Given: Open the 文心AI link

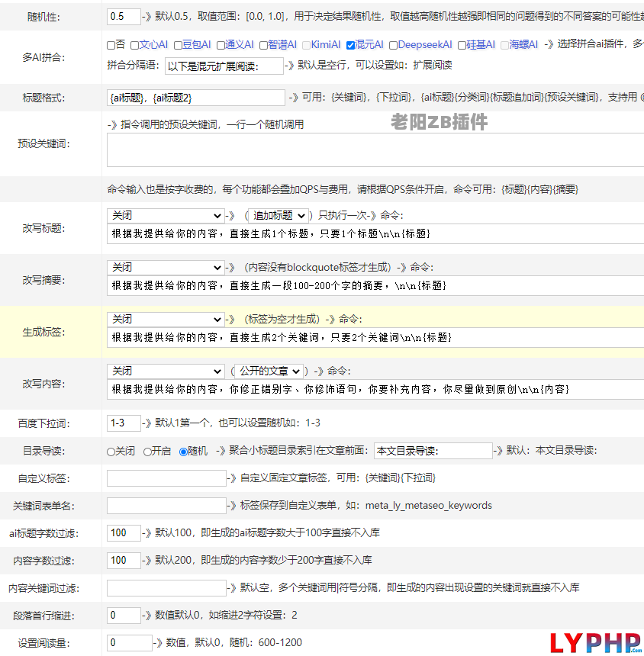Looking at the screenshot, I should pos(153,45).
